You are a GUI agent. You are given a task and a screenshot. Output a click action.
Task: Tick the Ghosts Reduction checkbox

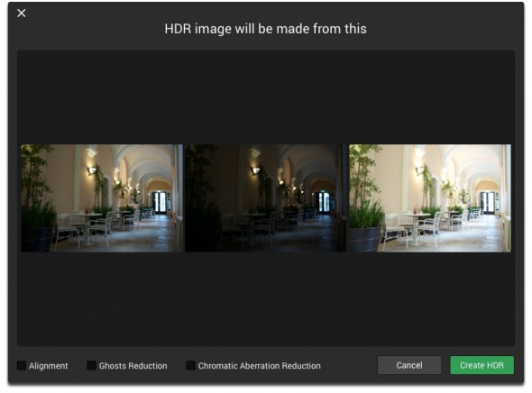91,366
